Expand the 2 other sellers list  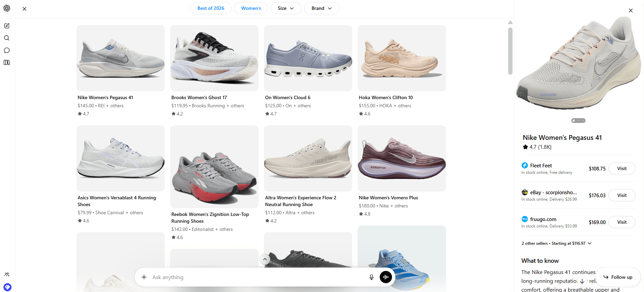coord(557,243)
